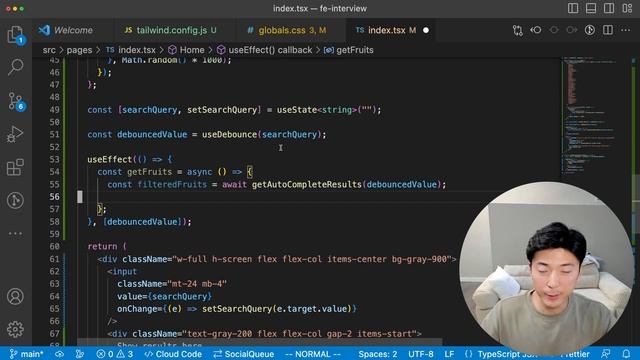This screenshot has height=360, width=640.
Task: Open the useEffect() callback breadcrumb
Action: click(264, 50)
